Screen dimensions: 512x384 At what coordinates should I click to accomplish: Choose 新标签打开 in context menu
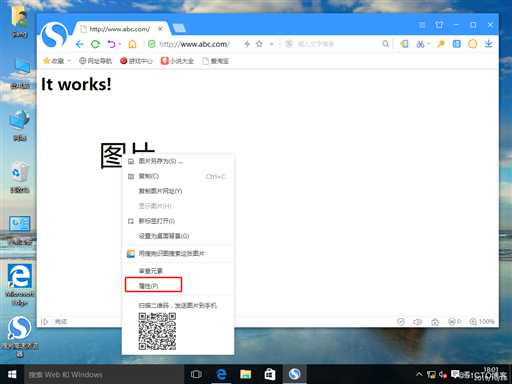pyautogui.click(x=178, y=221)
